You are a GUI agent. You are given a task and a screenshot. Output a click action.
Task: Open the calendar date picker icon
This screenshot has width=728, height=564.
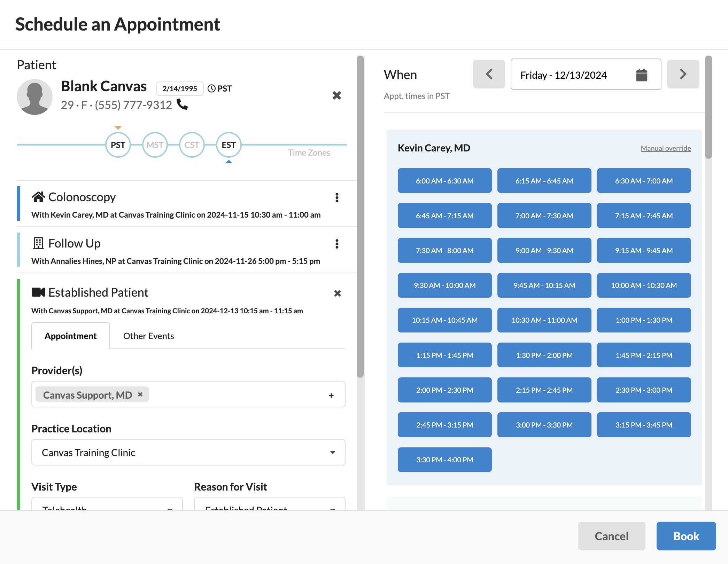(641, 75)
